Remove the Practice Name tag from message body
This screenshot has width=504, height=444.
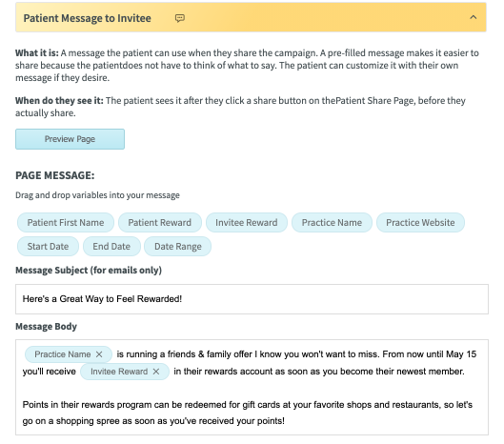pyautogui.click(x=99, y=354)
